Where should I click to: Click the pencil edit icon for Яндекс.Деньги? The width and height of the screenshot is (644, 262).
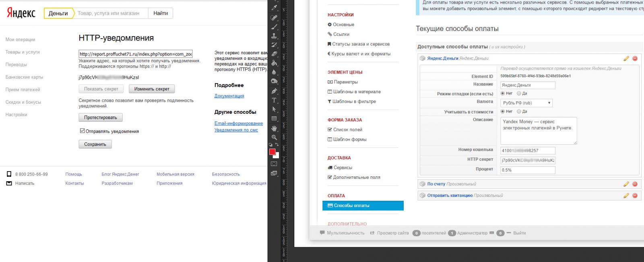pos(626,59)
